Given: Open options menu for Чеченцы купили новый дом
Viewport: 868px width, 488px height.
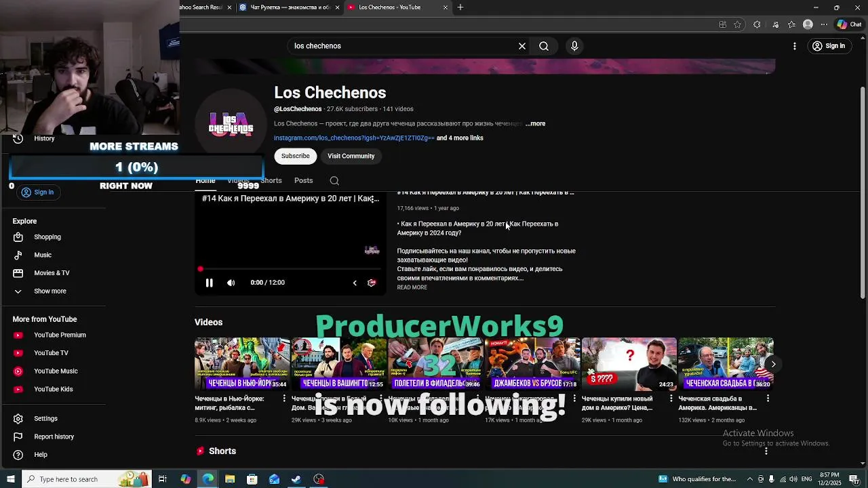Looking at the screenshot, I should pos(671,399).
